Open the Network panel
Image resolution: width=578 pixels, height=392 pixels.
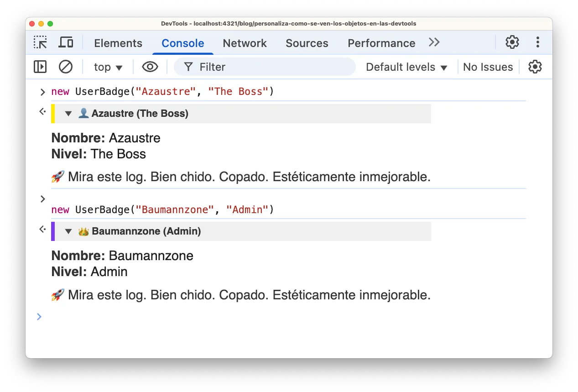pos(245,43)
